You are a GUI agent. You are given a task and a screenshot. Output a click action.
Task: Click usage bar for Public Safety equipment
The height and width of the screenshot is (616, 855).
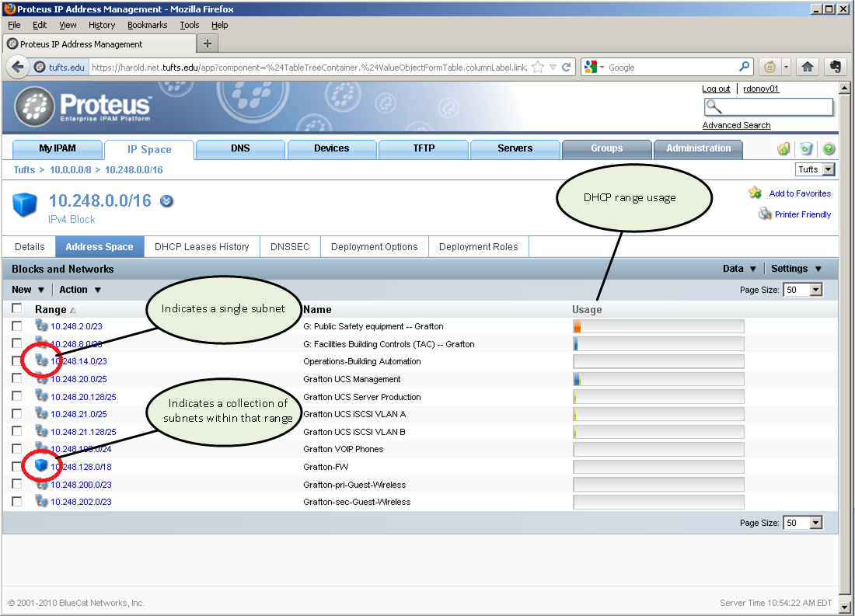point(658,326)
